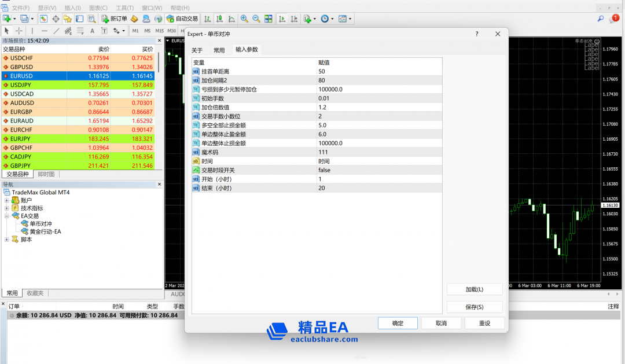
Task: Click the 加载(L) load button
Action: 474,289
